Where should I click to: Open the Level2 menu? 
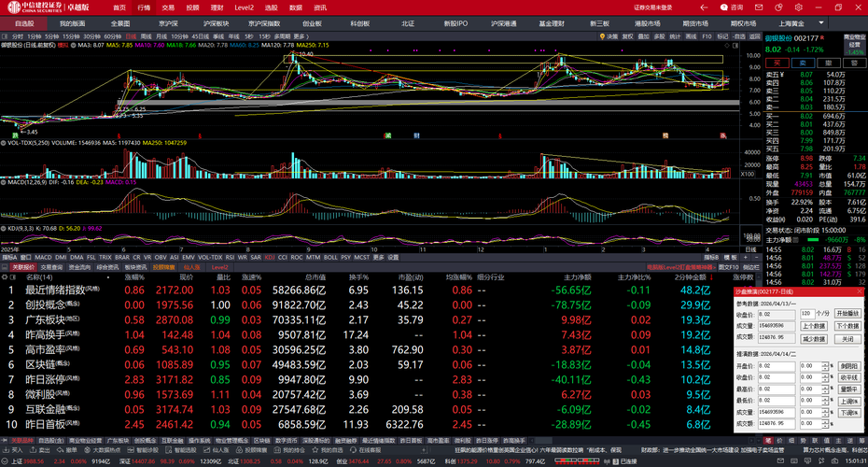[245, 7]
